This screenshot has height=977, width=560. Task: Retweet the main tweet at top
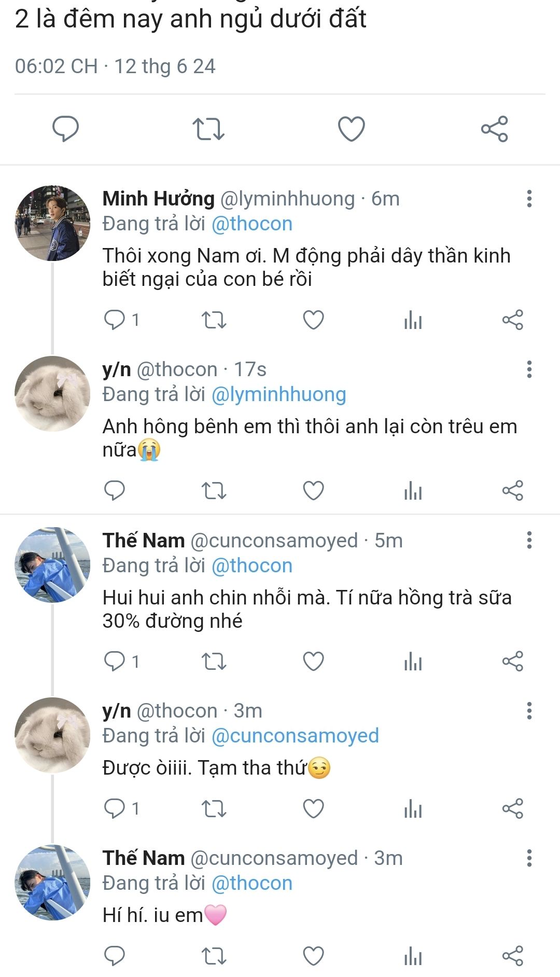[208, 129]
